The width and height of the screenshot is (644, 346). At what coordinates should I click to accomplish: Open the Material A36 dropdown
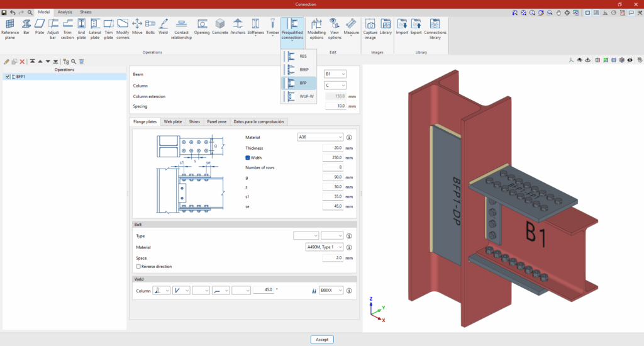[319, 137]
